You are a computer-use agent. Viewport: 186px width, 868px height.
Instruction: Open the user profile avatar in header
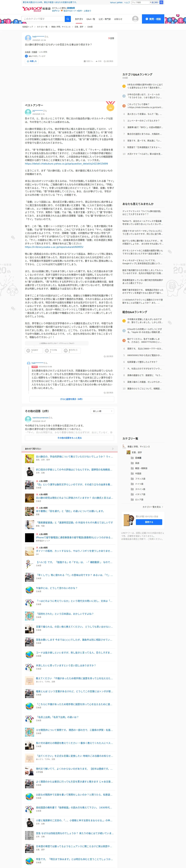[x=135, y=19]
